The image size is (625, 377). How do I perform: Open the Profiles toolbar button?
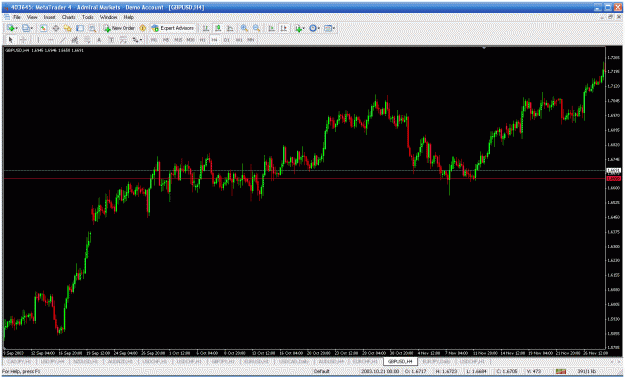point(27,28)
